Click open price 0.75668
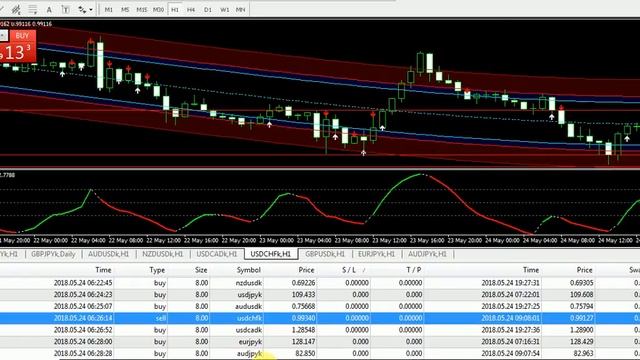The height and width of the screenshot is (360, 640). coord(303,306)
